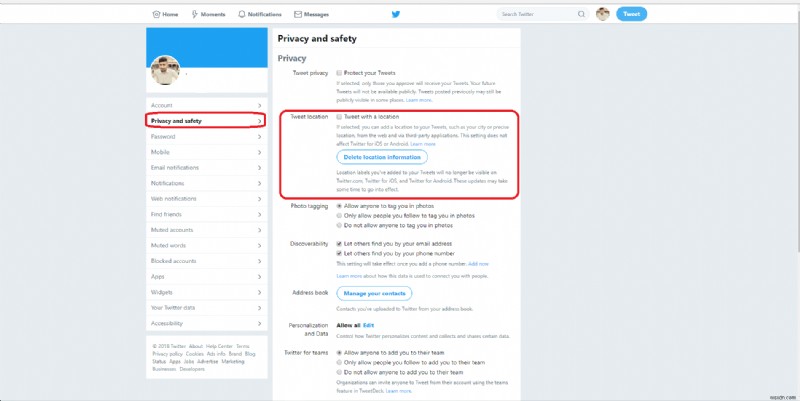Expand the Email notifications chevron

tap(259, 167)
